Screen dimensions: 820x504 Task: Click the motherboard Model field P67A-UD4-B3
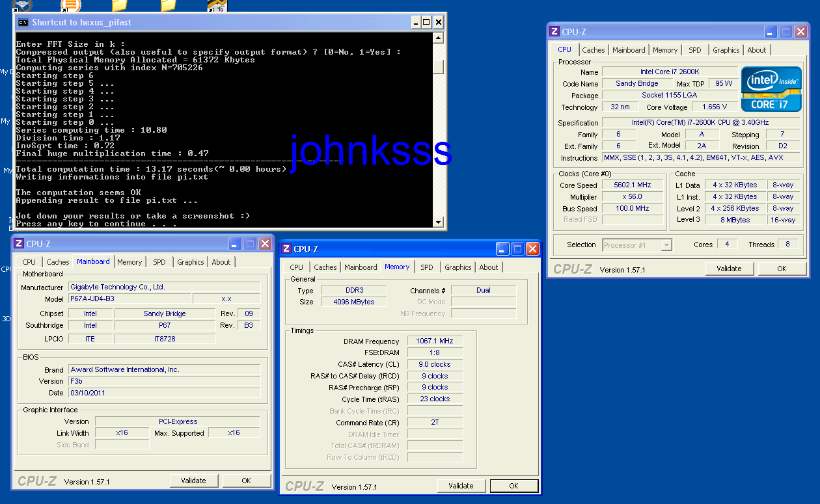(x=130, y=298)
